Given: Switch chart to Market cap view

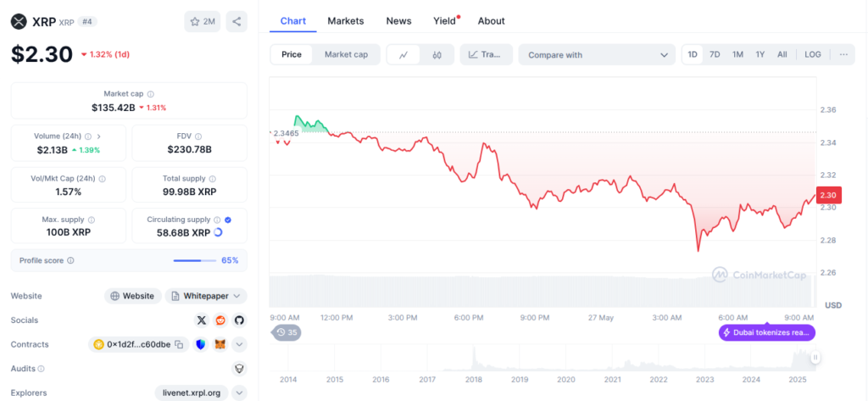Looking at the screenshot, I should pyautogui.click(x=346, y=55).
